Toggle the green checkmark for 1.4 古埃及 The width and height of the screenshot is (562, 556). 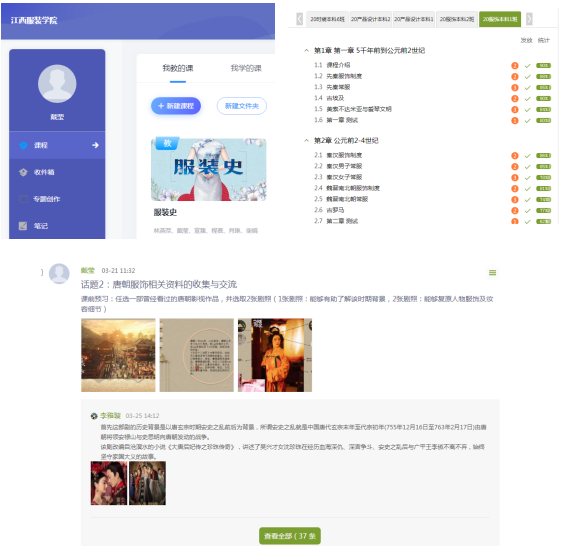click(x=527, y=99)
